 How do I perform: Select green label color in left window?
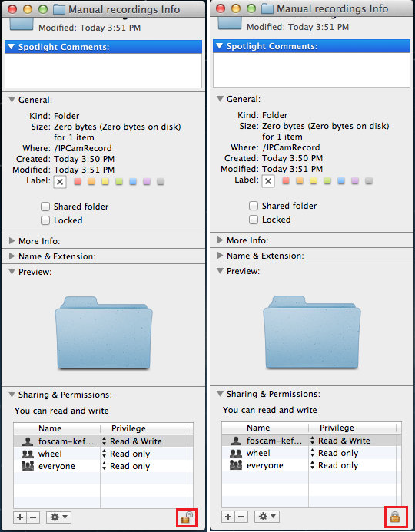(x=119, y=181)
